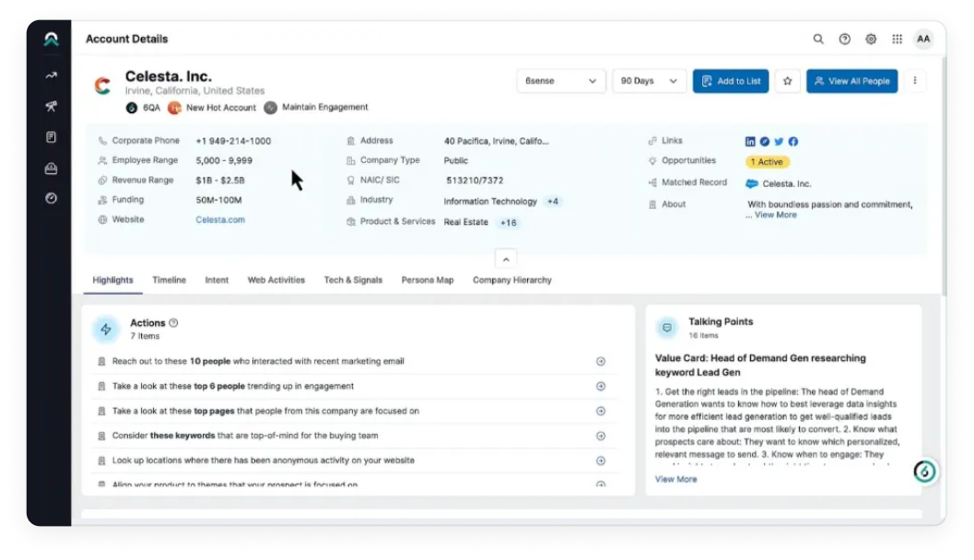Open the 90 Days dropdown
The height and width of the screenshot is (560, 974).
point(649,81)
